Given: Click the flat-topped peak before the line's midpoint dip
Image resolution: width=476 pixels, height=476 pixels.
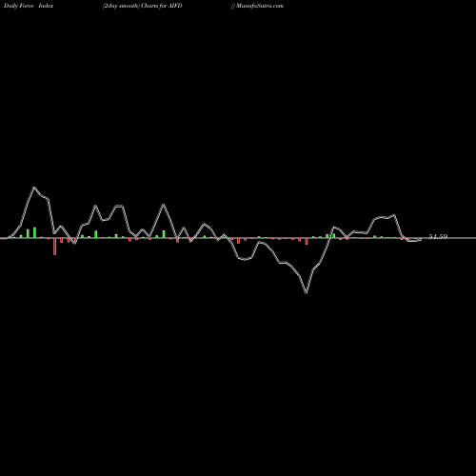Looking at the screenshot, I should tap(119, 206).
